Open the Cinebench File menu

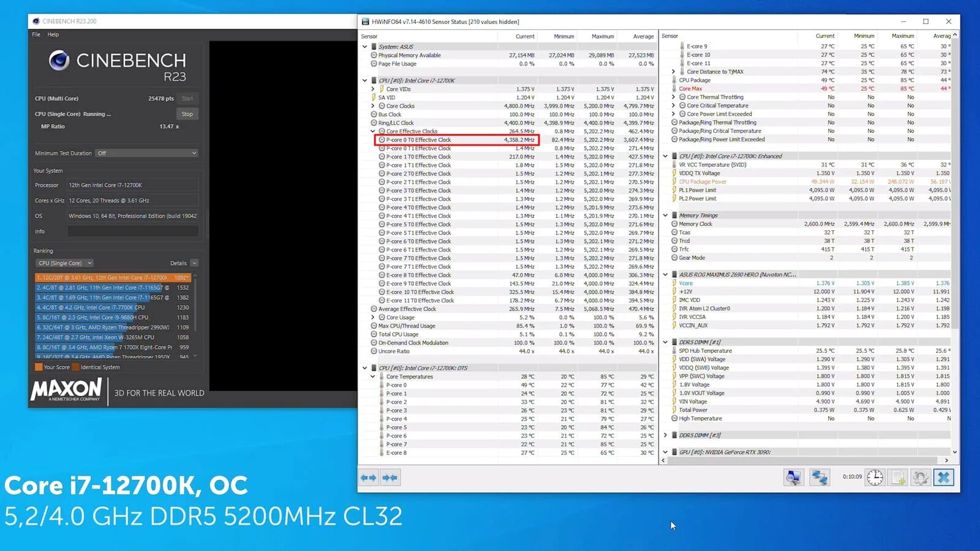coord(36,34)
